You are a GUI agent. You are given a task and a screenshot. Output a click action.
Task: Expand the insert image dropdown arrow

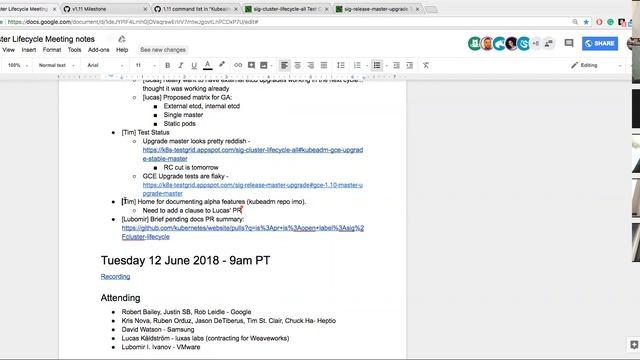(271, 66)
